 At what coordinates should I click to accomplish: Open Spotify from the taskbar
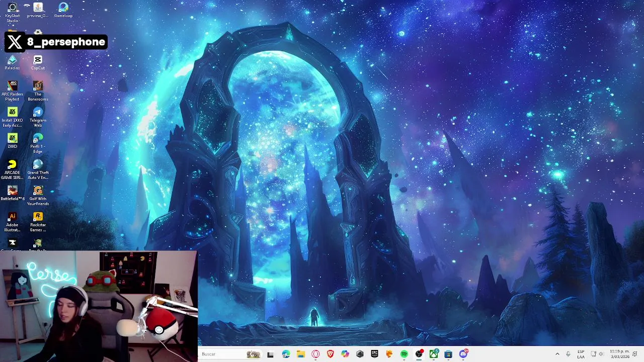coord(404,354)
